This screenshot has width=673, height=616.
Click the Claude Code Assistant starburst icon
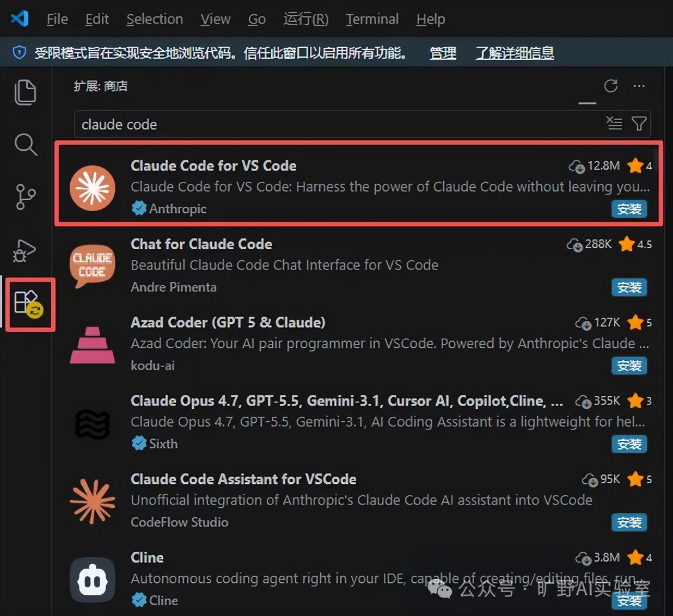pos(93,502)
